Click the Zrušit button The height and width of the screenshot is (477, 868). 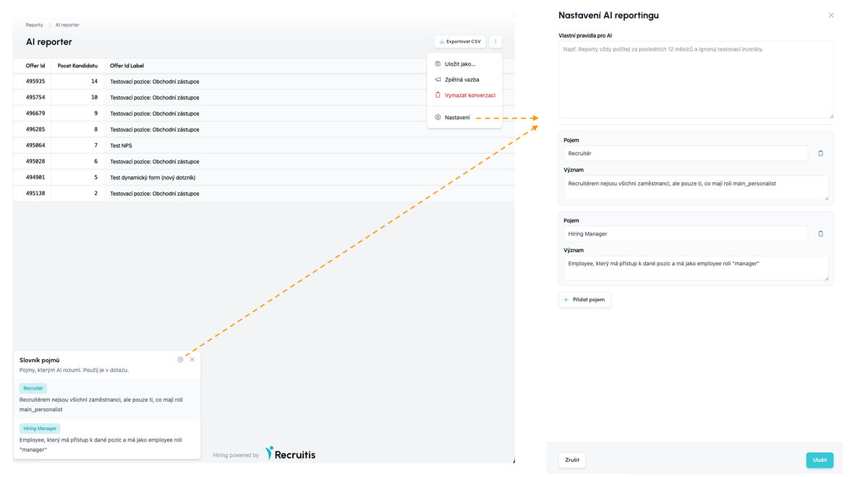[x=572, y=460]
